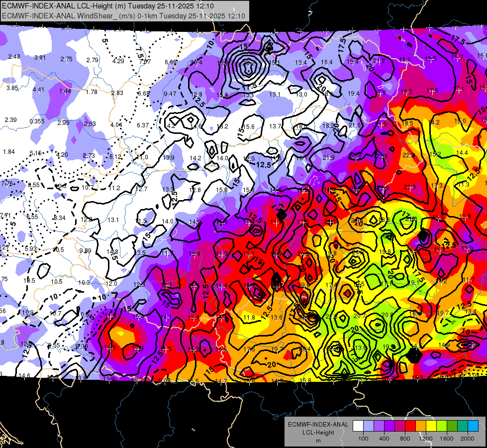Click the vivid violet swatch after 400

pyautogui.click(x=390, y=426)
